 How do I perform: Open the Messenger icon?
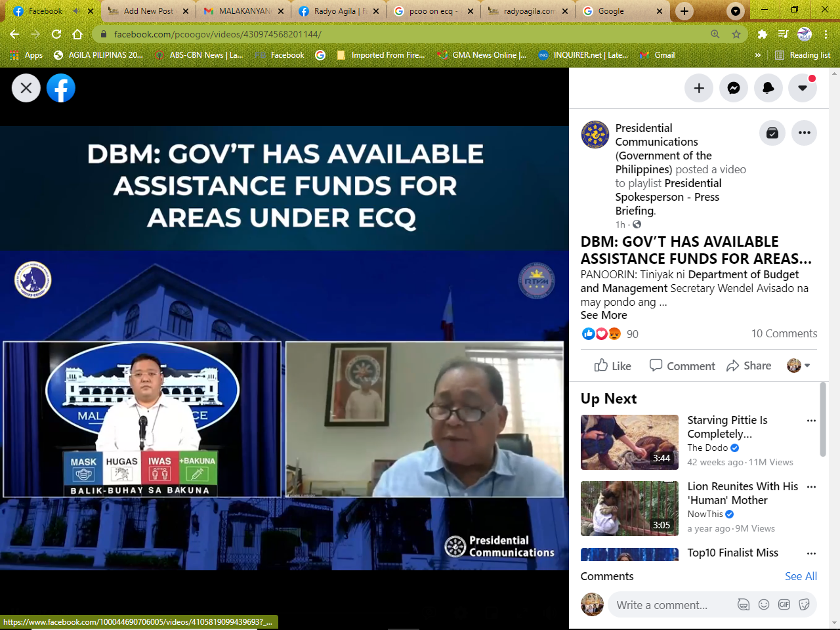pyautogui.click(x=734, y=88)
